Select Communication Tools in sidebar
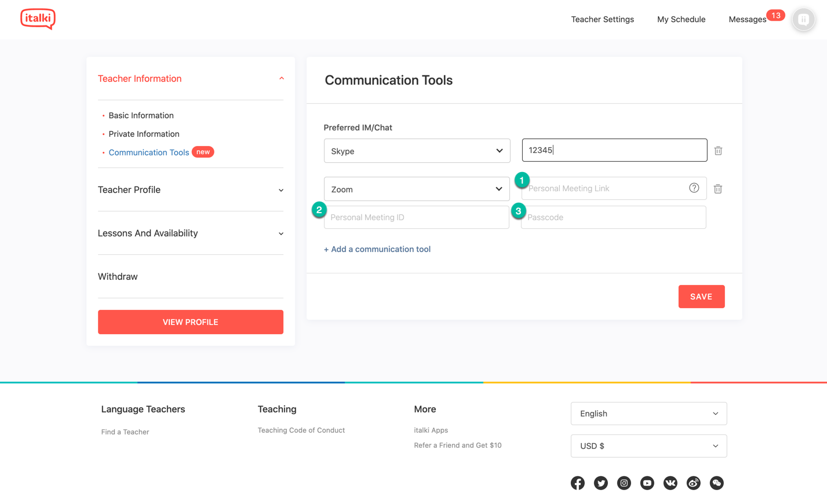827x504 pixels. (148, 152)
